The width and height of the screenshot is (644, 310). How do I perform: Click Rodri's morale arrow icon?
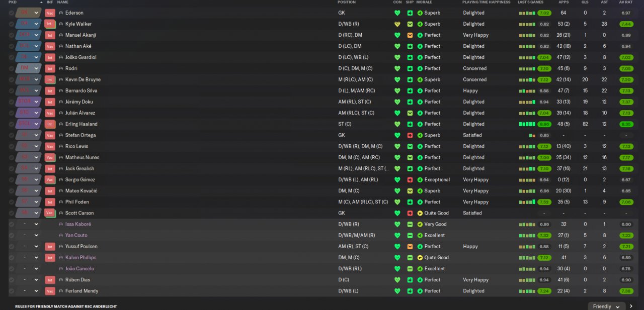click(x=420, y=68)
